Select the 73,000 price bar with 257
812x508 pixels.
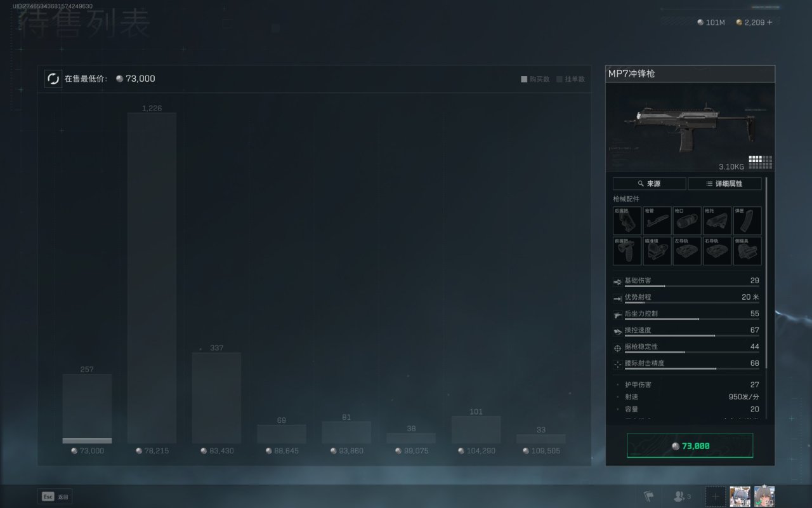[x=87, y=408]
